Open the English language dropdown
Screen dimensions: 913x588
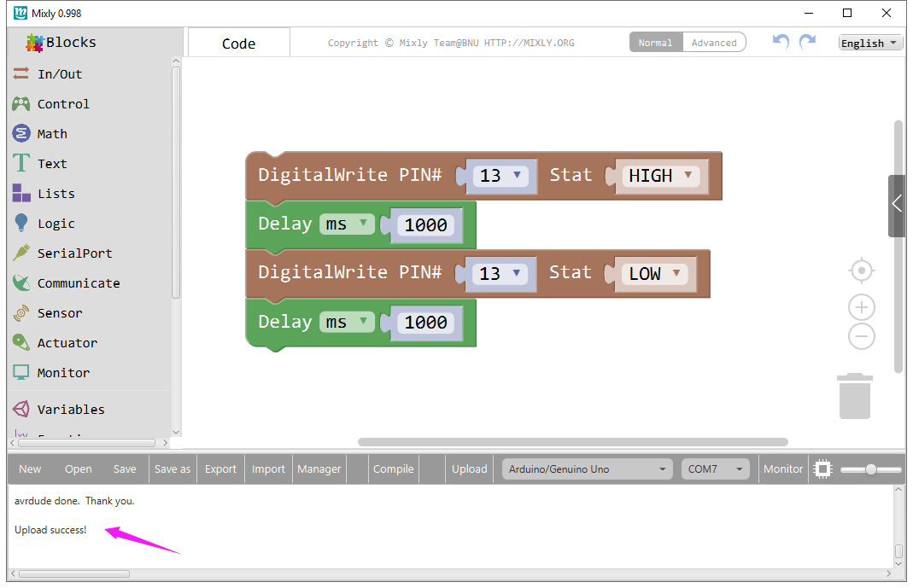coord(869,43)
